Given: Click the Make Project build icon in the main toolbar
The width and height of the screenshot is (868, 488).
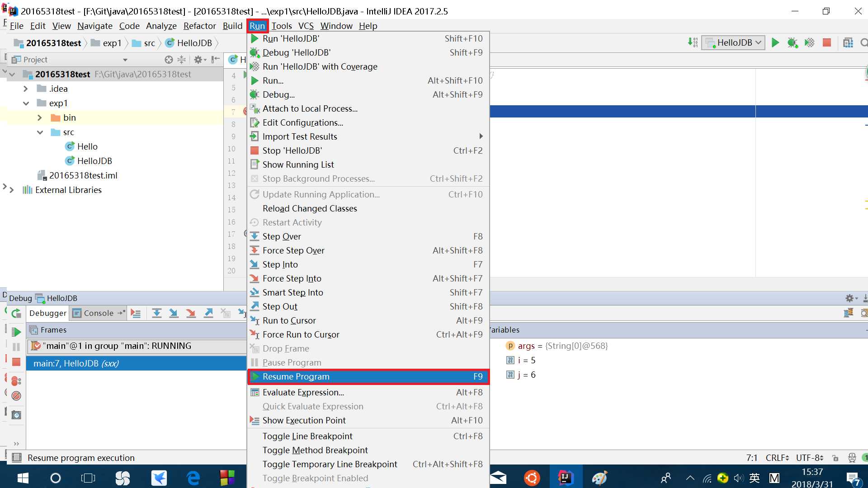Looking at the screenshot, I should tap(693, 42).
